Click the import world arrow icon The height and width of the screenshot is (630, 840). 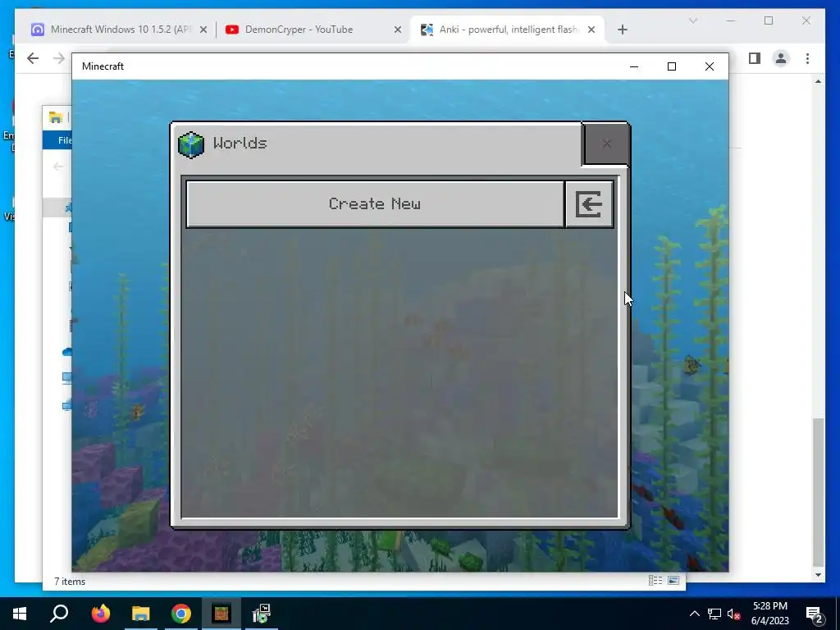[589, 204]
